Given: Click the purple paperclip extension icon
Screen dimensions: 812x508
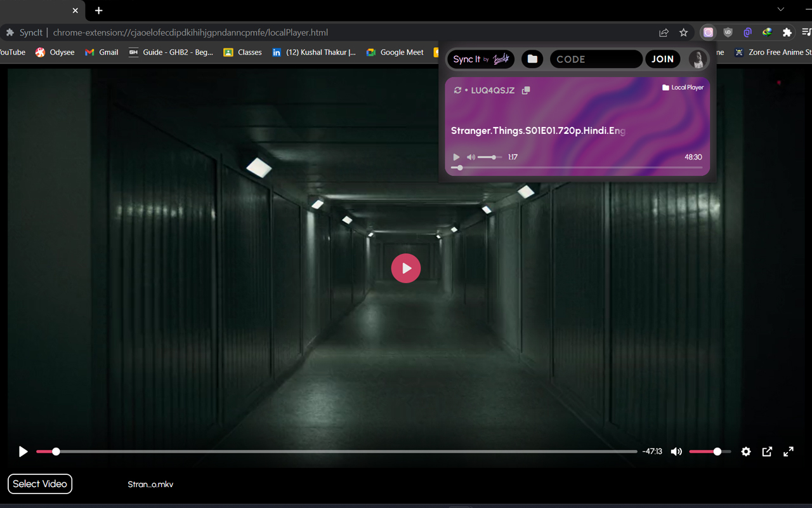Looking at the screenshot, I should (747, 32).
